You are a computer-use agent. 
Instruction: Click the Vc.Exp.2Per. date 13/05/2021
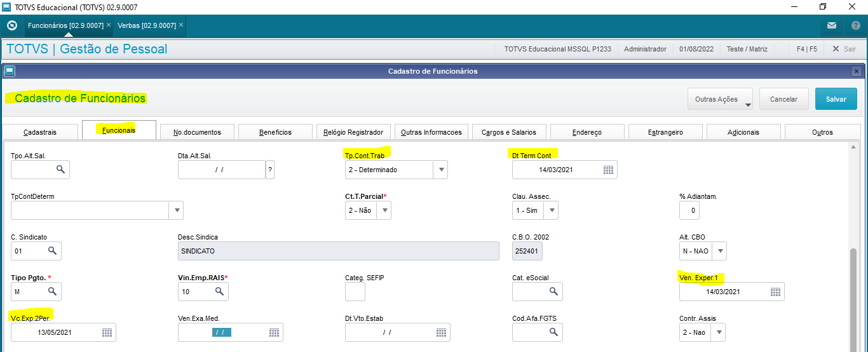click(56, 332)
